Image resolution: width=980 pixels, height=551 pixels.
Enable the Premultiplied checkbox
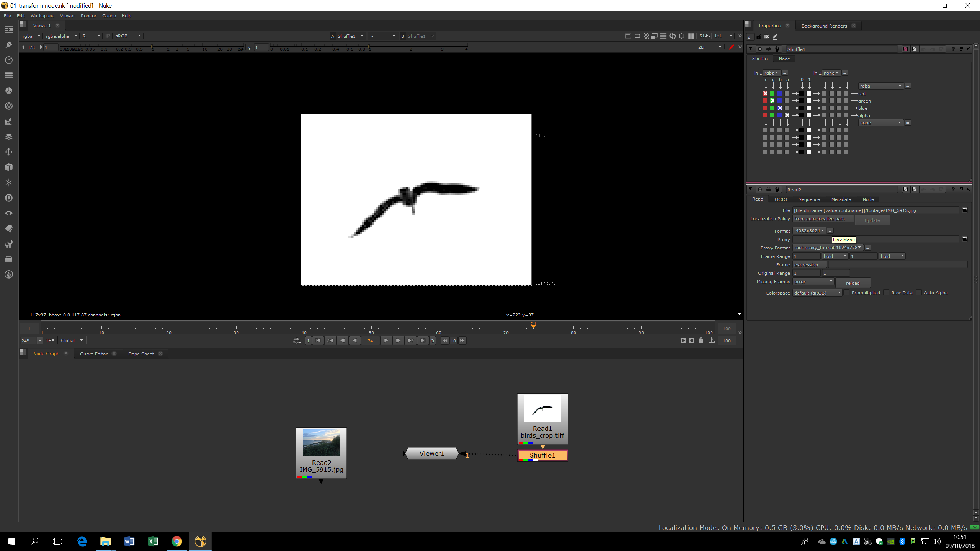847,293
